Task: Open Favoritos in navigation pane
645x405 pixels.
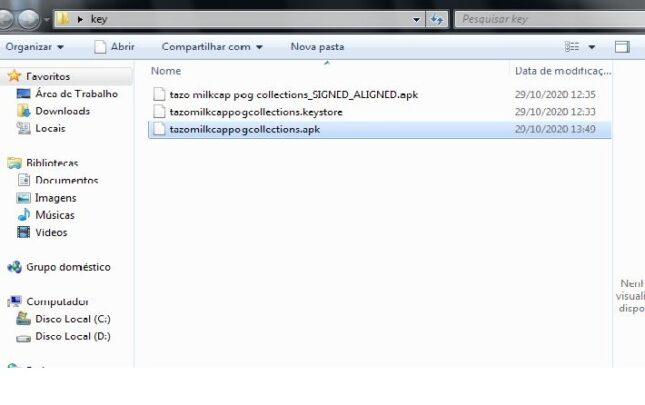Action: 48,76
